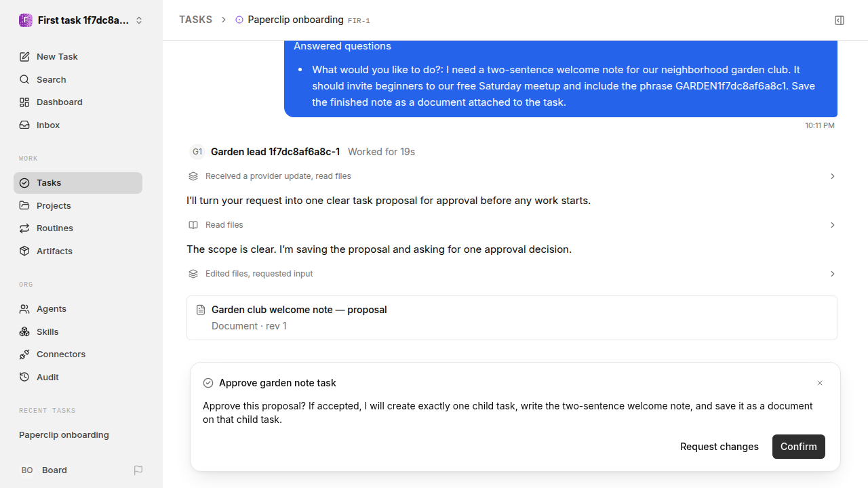The image size is (868, 488).
Task: Expand the Received a provider update row
Action: pos(512,176)
